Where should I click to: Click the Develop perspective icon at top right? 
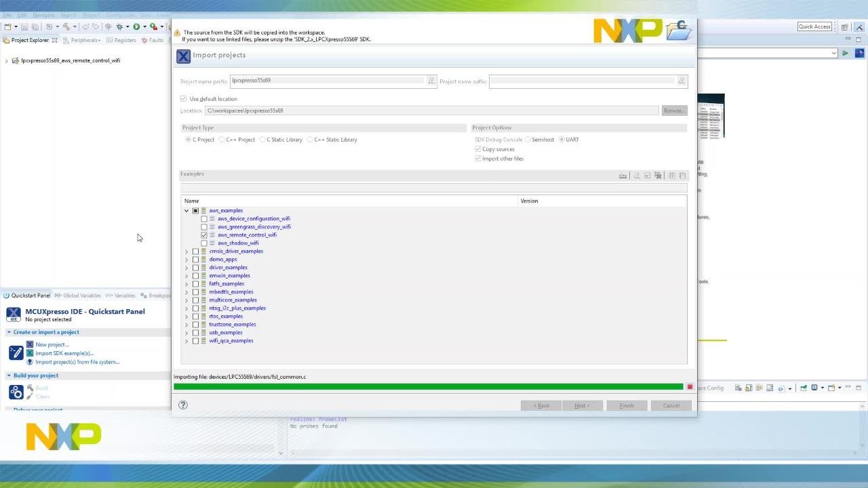tap(858, 27)
